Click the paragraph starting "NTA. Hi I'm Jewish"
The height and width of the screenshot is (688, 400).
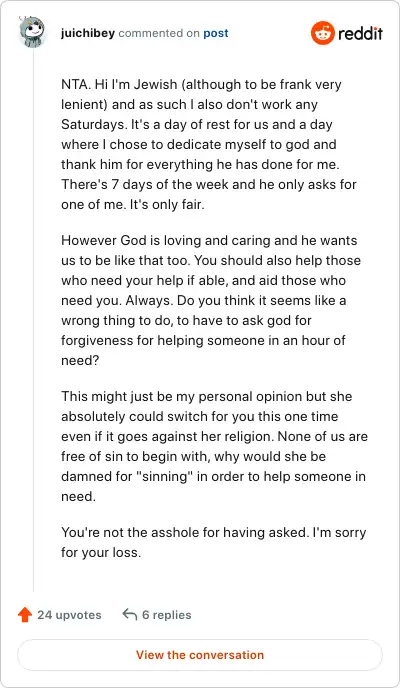coord(208,144)
